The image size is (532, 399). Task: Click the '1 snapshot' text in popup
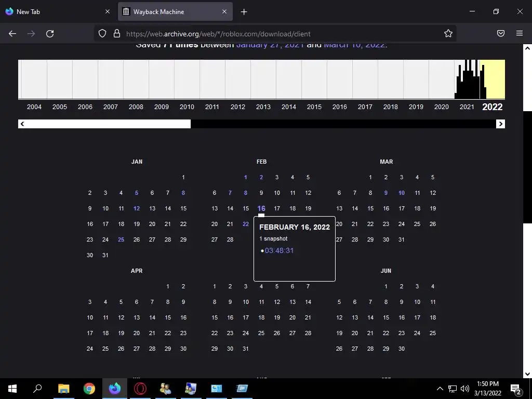(273, 239)
